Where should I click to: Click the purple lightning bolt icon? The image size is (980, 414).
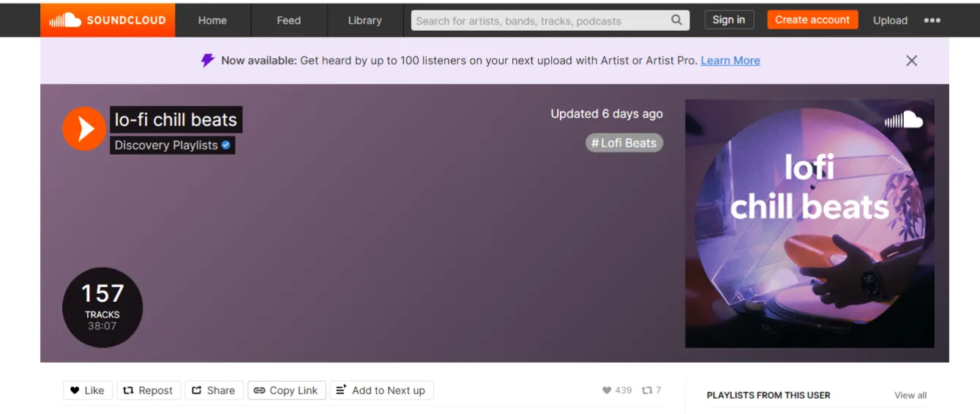pyautogui.click(x=208, y=61)
